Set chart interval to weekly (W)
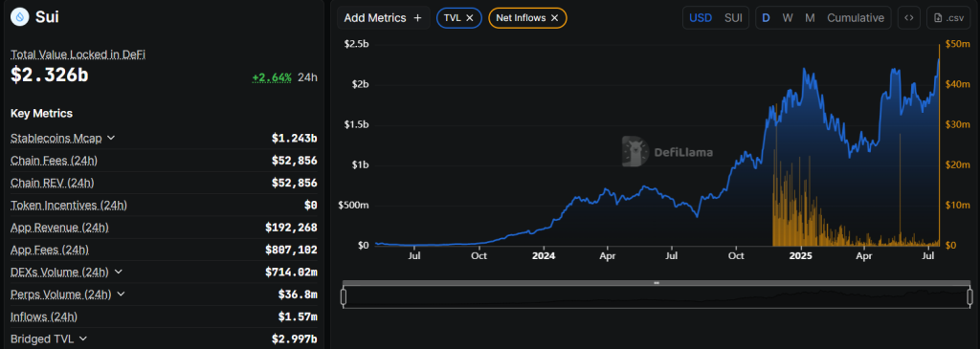The height and width of the screenshot is (349, 980). (788, 18)
